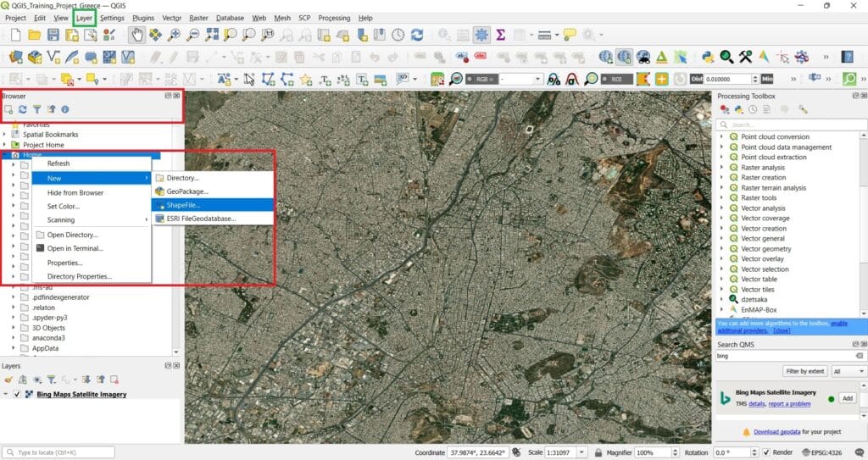Open Map Tips speech bubble icon
This screenshot has width=868, height=460.
point(569,35)
